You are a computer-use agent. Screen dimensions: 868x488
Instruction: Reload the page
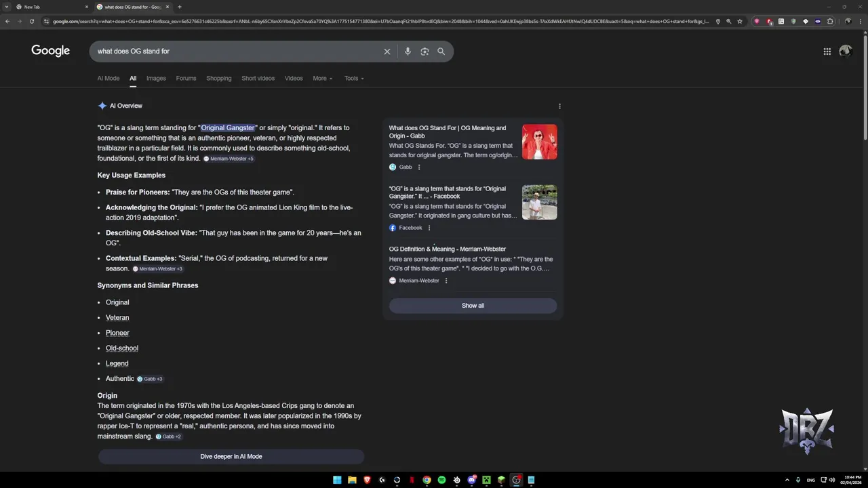[x=32, y=21]
